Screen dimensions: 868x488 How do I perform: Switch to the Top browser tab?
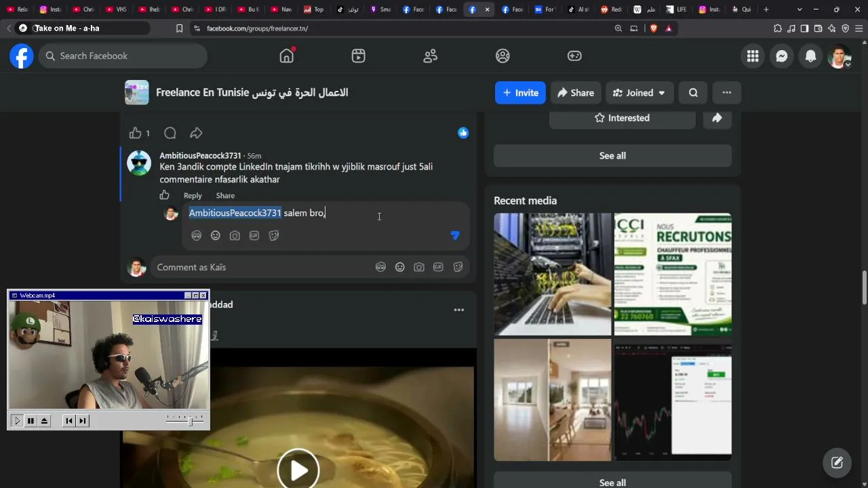point(313,9)
